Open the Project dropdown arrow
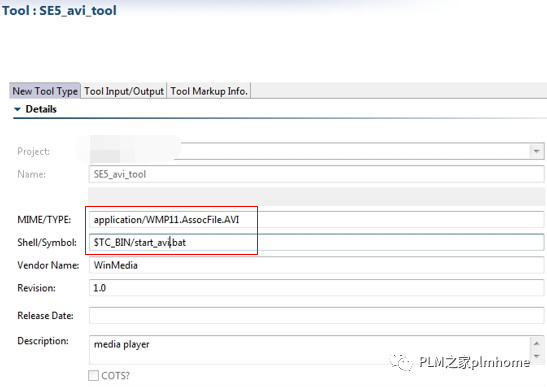The height and width of the screenshot is (387, 547). 537,151
